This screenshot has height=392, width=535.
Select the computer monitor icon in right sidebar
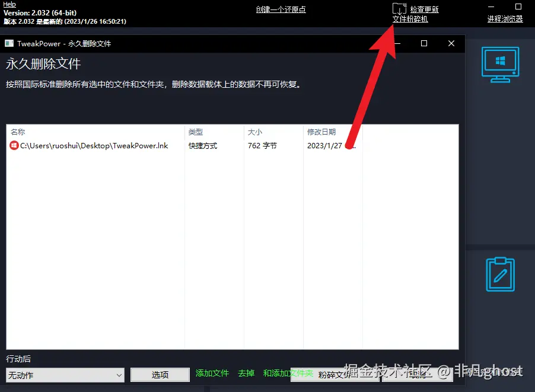point(500,65)
